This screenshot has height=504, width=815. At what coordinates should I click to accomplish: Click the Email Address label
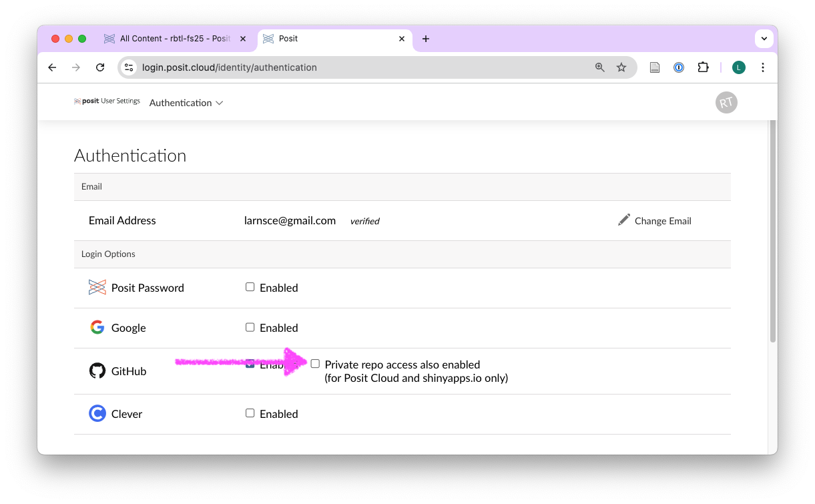pos(122,220)
